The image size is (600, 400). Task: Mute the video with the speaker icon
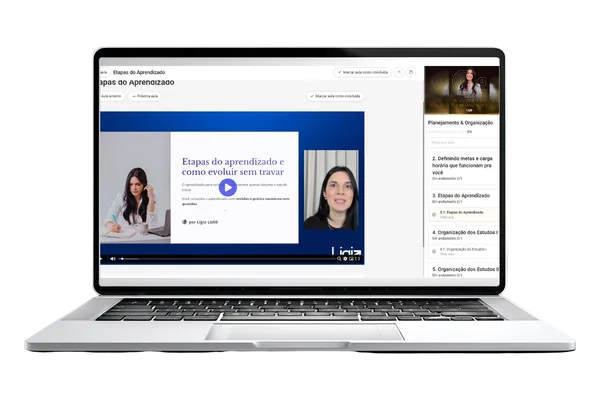pyautogui.click(x=113, y=259)
